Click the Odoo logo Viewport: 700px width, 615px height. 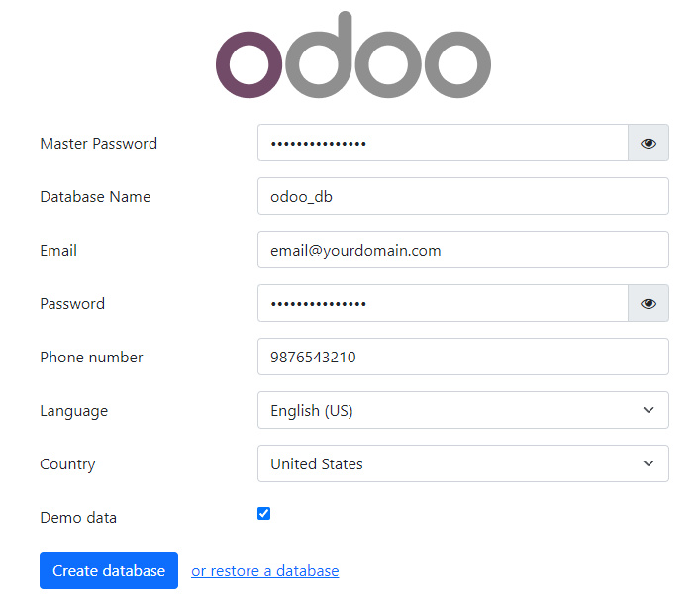coord(353,58)
